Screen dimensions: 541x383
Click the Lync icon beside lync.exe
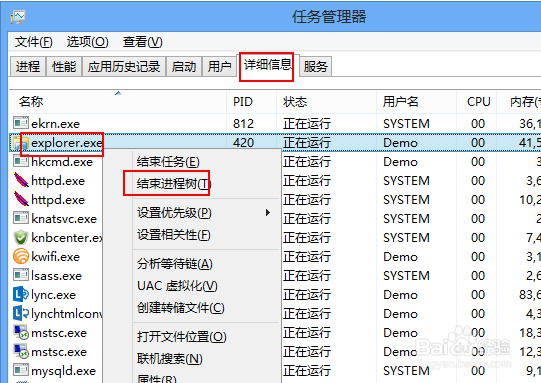click(x=21, y=294)
